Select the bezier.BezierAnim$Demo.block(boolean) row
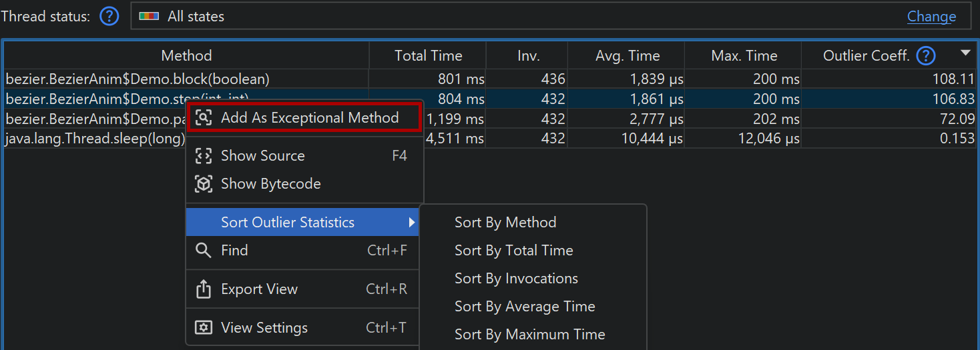 click(138, 79)
